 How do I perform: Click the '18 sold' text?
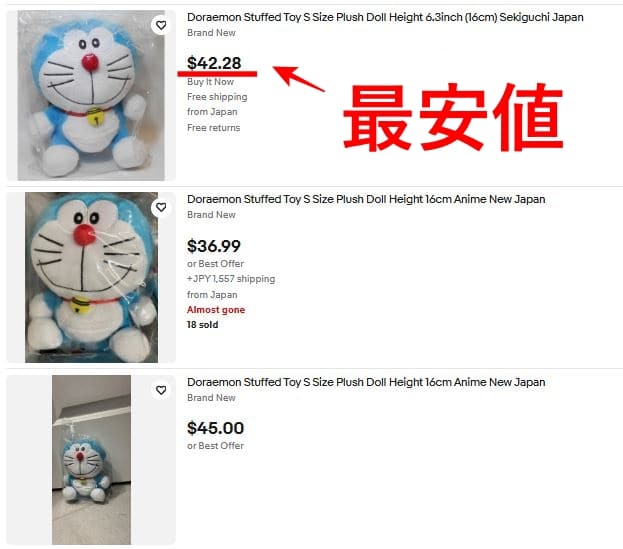click(203, 325)
